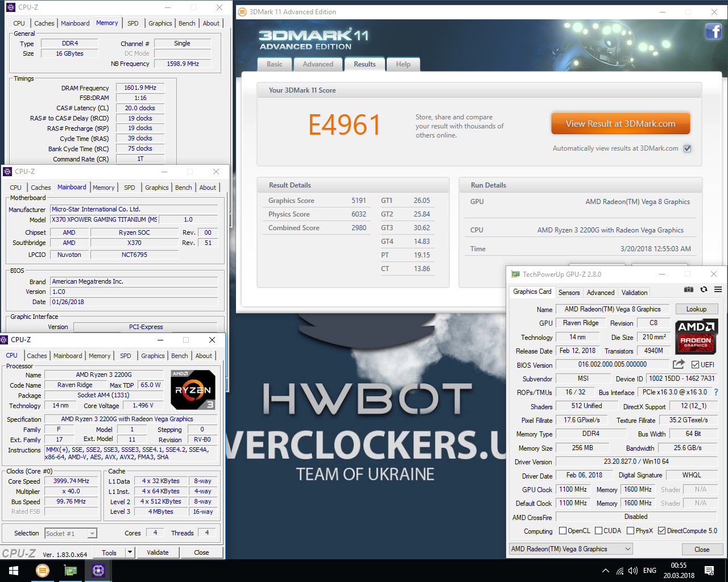Open the Action Center notifications icon

pyautogui.click(x=709, y=571)
